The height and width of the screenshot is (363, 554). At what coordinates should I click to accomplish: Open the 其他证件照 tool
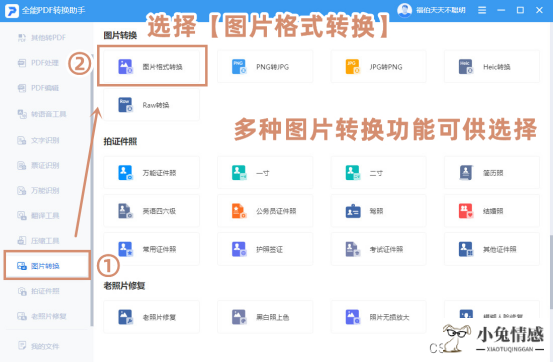pos(492,249)
